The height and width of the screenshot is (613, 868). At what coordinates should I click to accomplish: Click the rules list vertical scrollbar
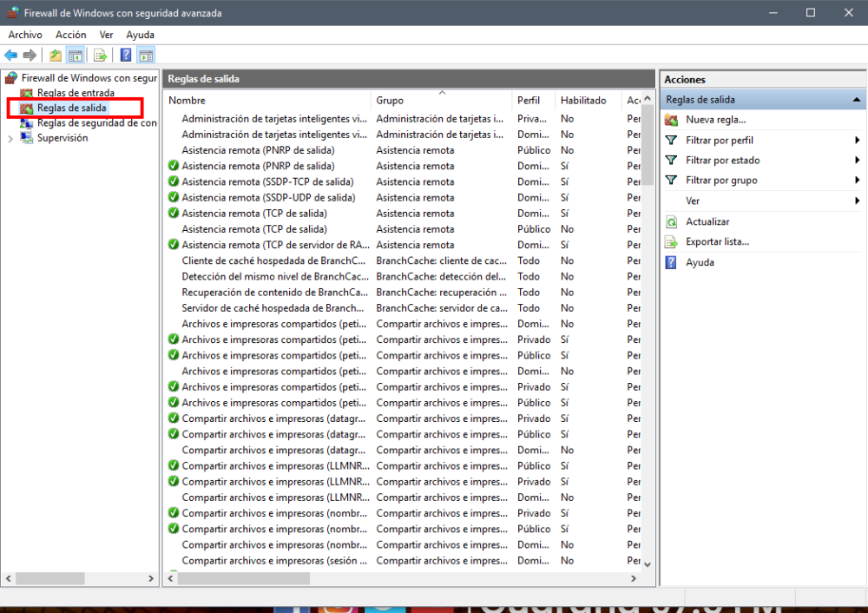(x=647, y=347)
